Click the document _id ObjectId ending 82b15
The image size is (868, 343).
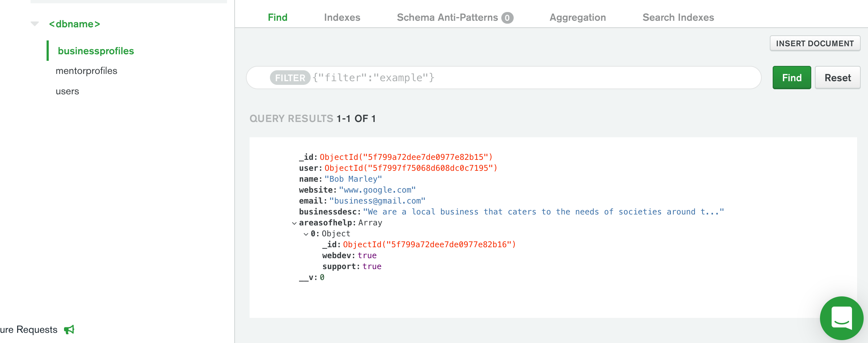click(x=406, y=157)
